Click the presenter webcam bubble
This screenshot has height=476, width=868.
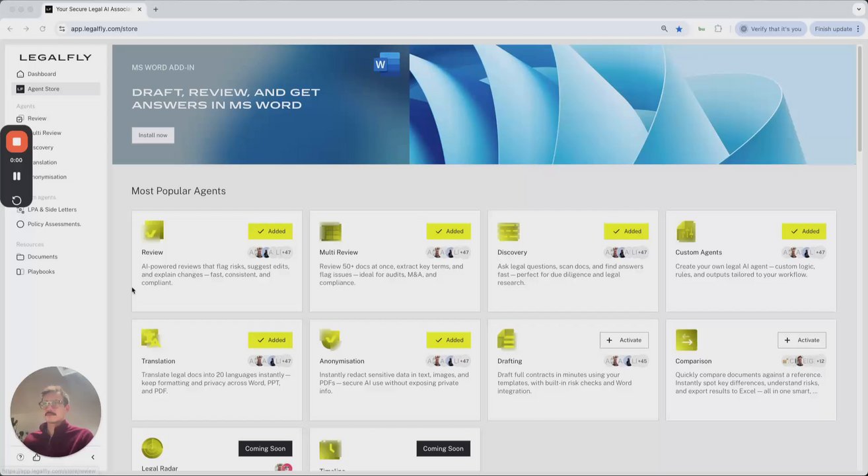click(55, 412)
